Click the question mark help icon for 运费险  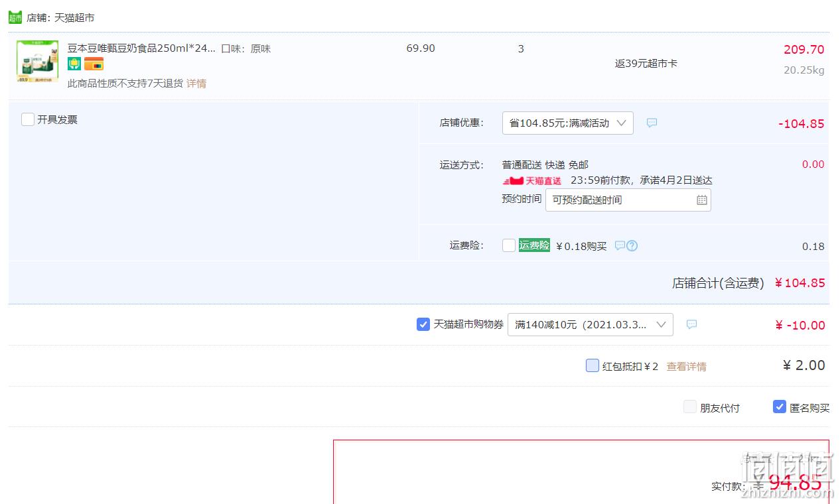pyautogui.click(x=632, y=245)
